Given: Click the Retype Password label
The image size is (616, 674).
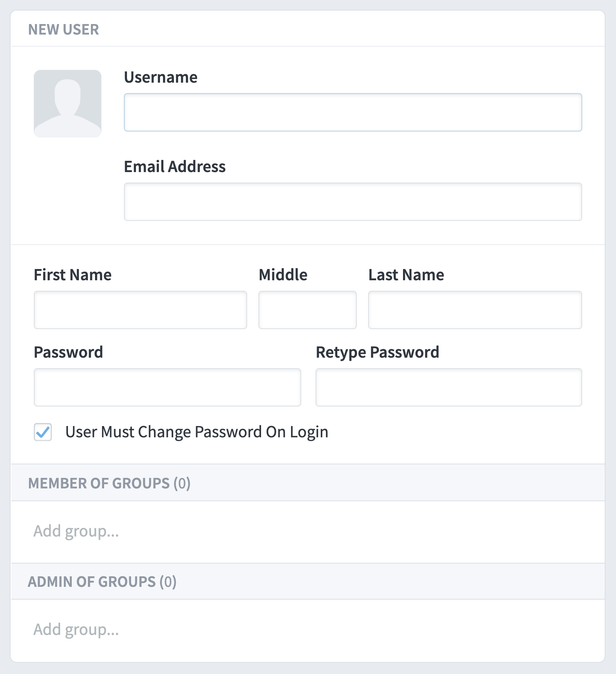Looking at the screenshot, I should 377,352.
